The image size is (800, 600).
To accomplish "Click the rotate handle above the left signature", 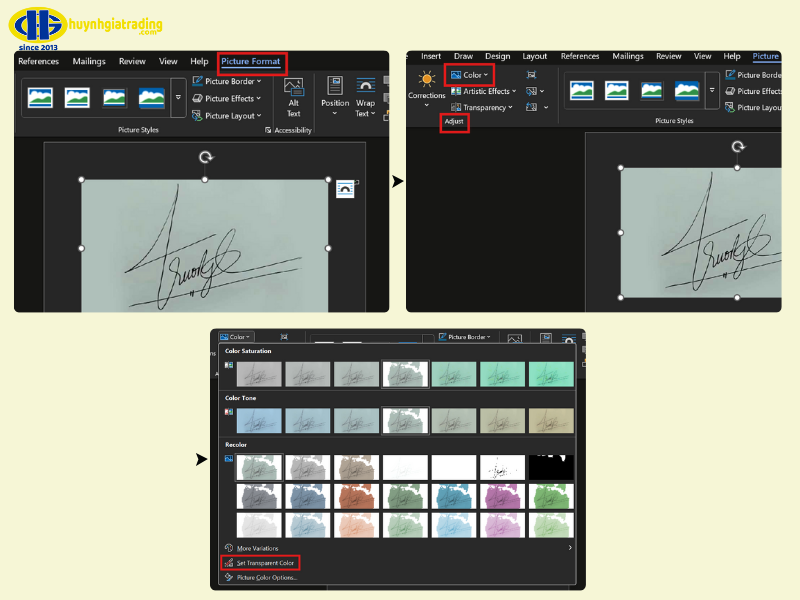I will click(x=205, y=157).
